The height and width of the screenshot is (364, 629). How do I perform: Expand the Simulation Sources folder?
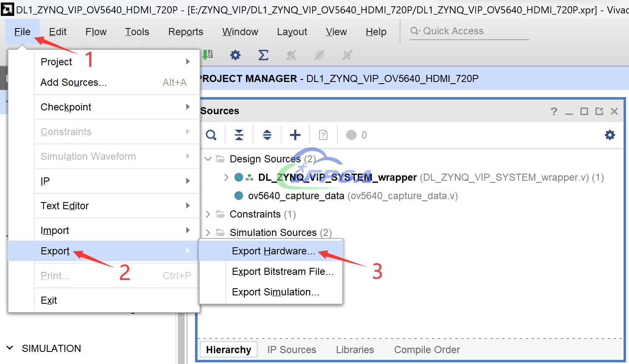208,232
